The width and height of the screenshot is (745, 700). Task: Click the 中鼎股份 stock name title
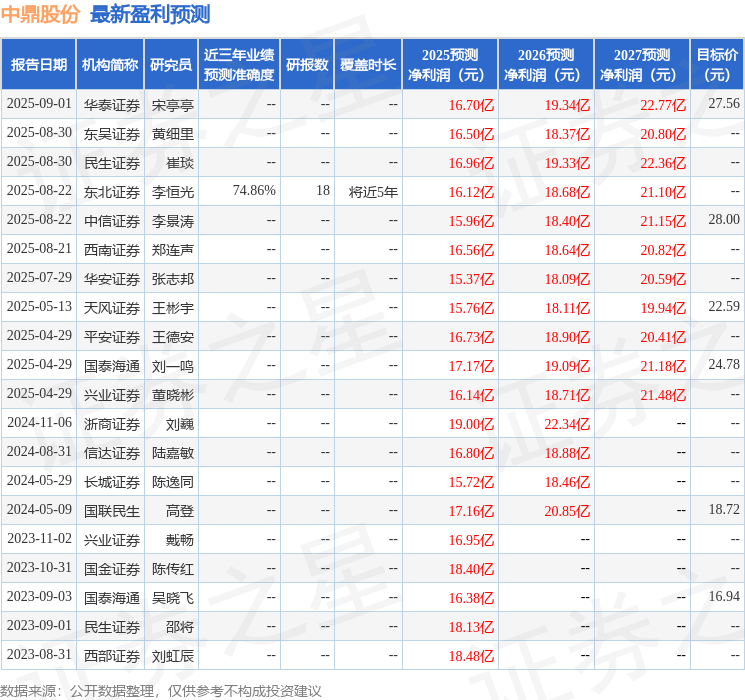tap(42, 14)
